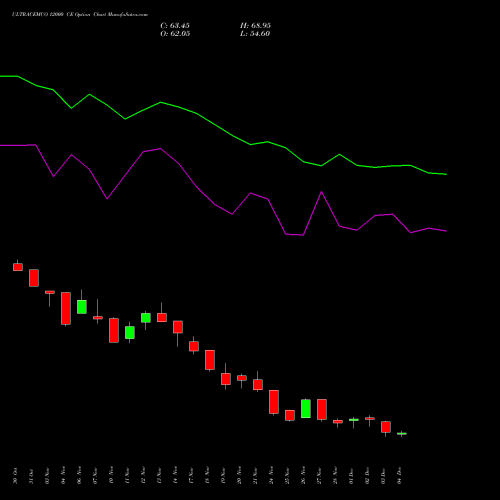The width and height of the screenshot is (500, 500).
Task: Click the 06 Nov date label
Action: [x=79, y=476]
